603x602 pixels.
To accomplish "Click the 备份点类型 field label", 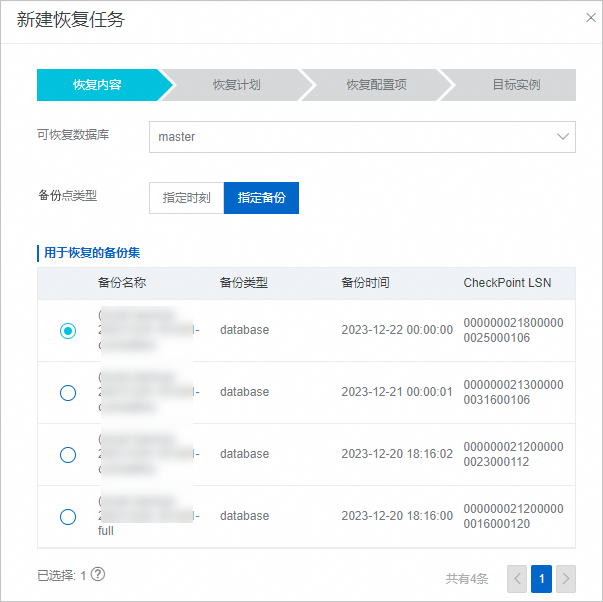I will tap(67, 195).
